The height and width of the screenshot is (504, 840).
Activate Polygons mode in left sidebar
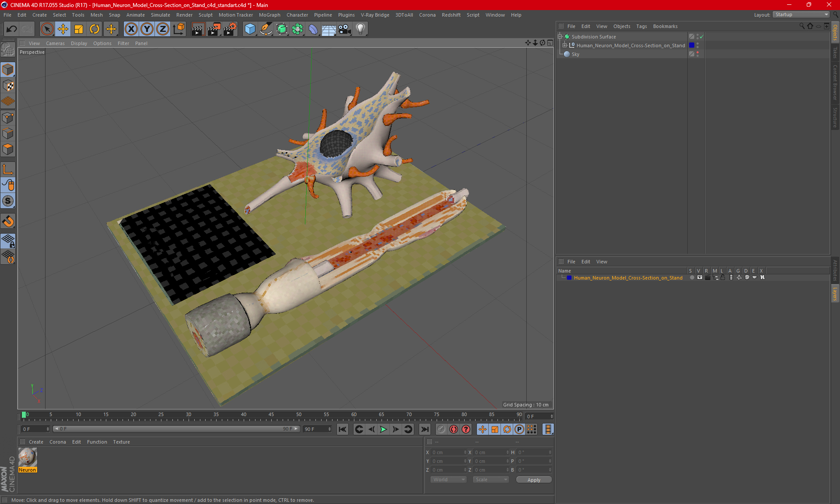point(8,149)
